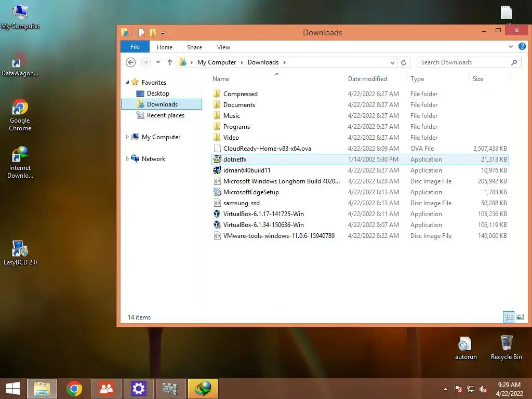This screenshot has height=399, width=532.
Task: Switch to Large icons view layout
Action: [x=520, y=317]
